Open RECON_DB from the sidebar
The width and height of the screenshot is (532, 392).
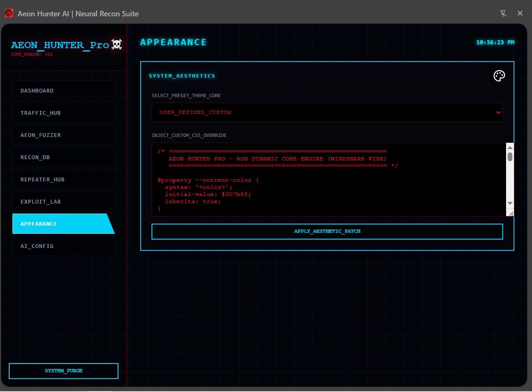(x=63, y=157)
